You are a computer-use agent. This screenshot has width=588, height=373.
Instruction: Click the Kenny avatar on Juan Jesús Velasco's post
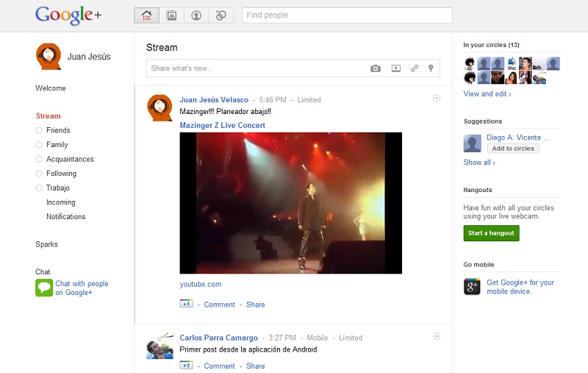pos(159,108)
